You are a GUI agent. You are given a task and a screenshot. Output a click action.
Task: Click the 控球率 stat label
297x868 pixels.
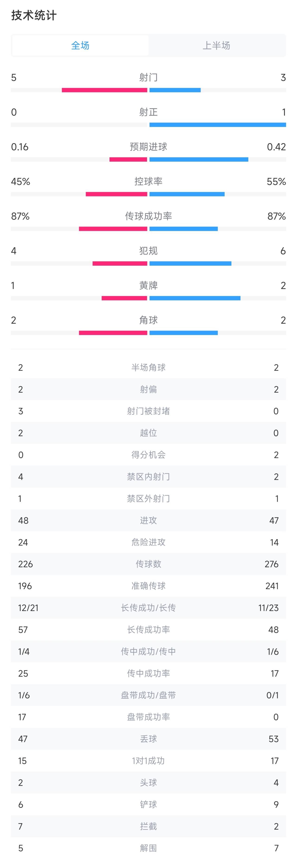click(148, 182)
